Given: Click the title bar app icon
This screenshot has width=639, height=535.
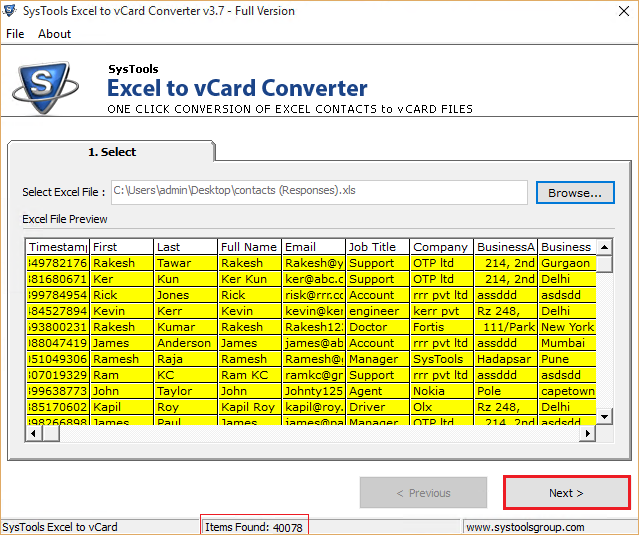Looking at the screenshot, I should [x=10, y=11].
